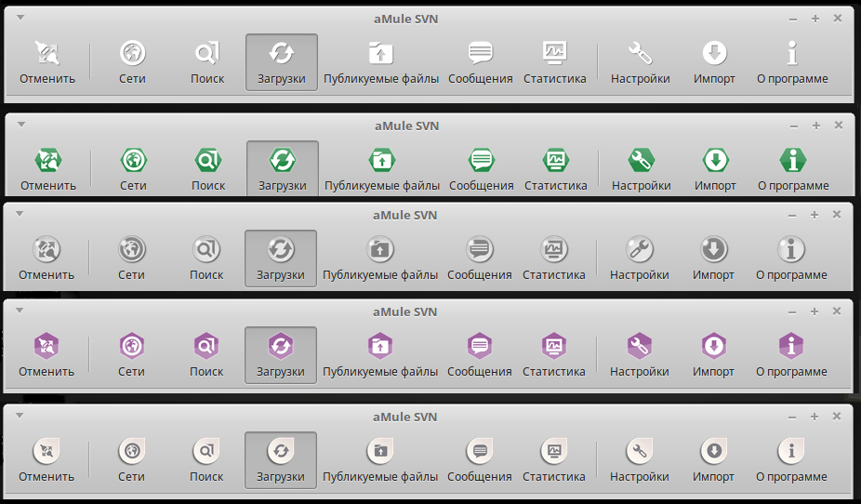Open beige Сети globe icon
The image size is (861, 504).
pos(131,451)
